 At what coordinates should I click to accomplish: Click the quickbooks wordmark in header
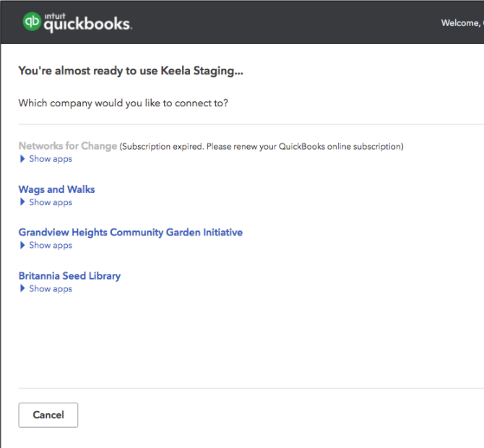tap(88, 23)
